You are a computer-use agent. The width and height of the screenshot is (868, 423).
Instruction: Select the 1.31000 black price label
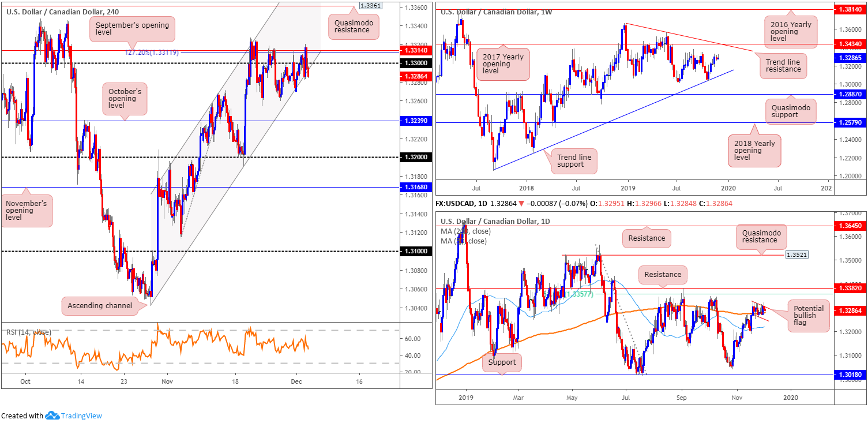coord(415,251)
